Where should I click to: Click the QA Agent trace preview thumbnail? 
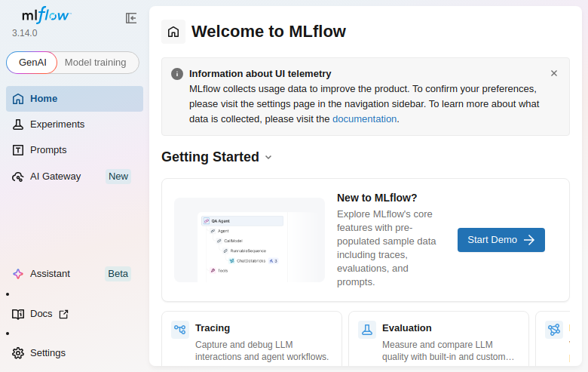pos(250,240)
